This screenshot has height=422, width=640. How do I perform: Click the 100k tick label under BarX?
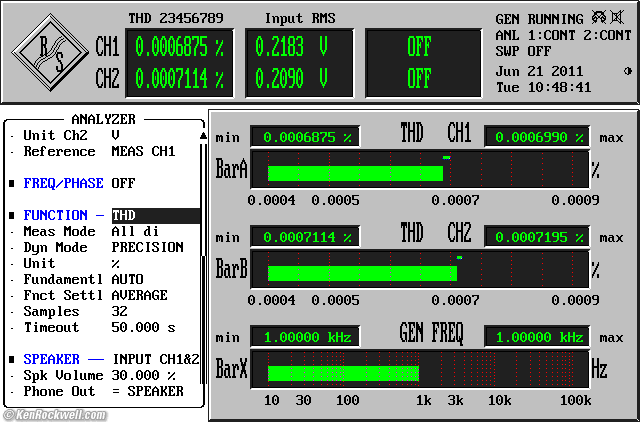(576, 401)
